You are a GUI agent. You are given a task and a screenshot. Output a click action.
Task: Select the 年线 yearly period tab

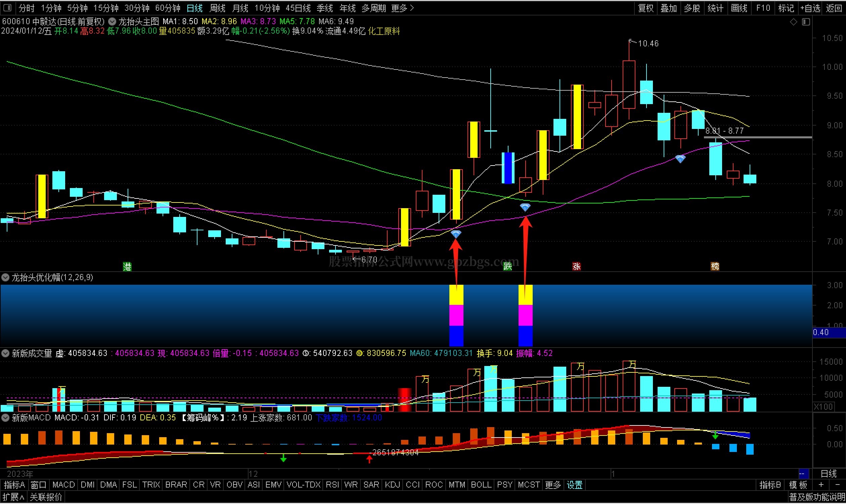pos(347,8)
